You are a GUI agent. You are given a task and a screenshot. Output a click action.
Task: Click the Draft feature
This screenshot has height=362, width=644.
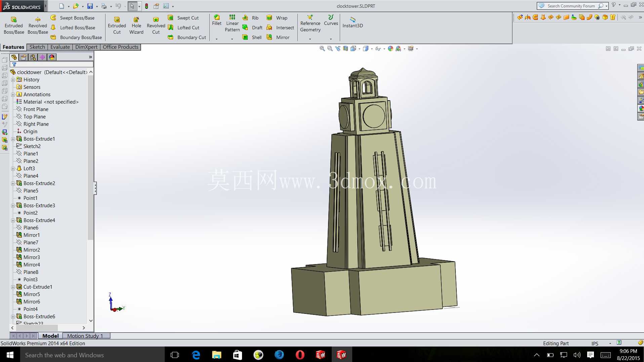click(253, 28)
